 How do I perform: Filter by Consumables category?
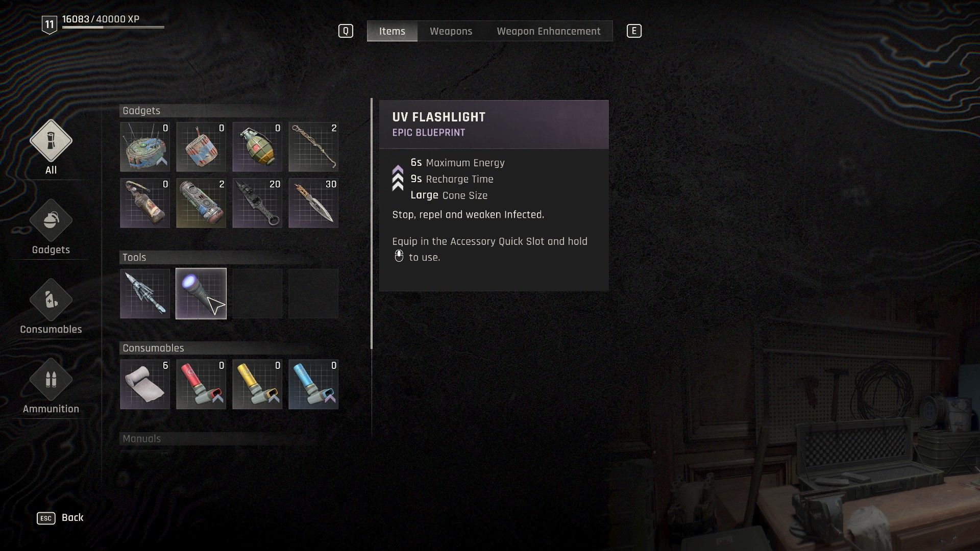click(51, 307)
